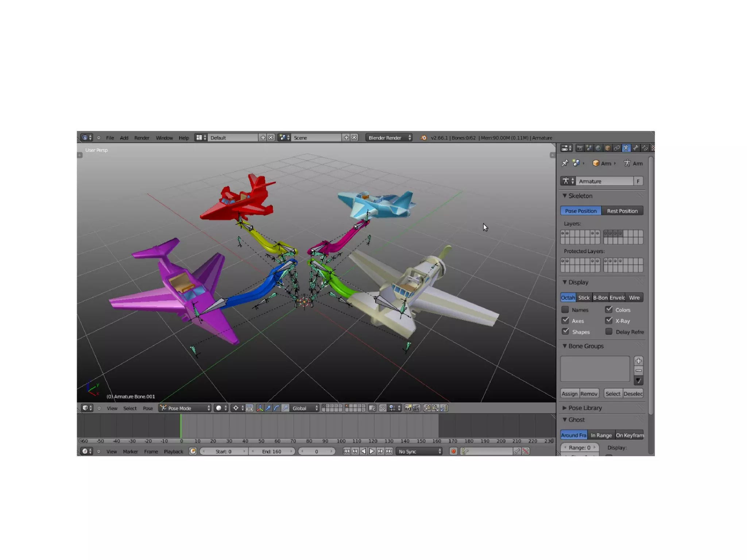Click the render image camera icon
The image size is (747, 560).
tap(408, 408)
